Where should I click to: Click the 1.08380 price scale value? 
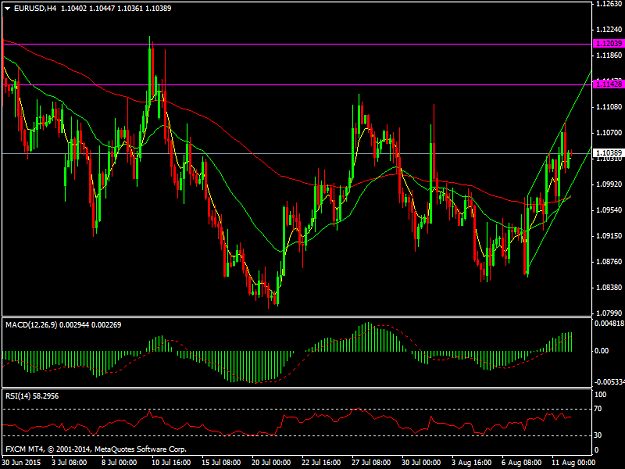(609, 287)
